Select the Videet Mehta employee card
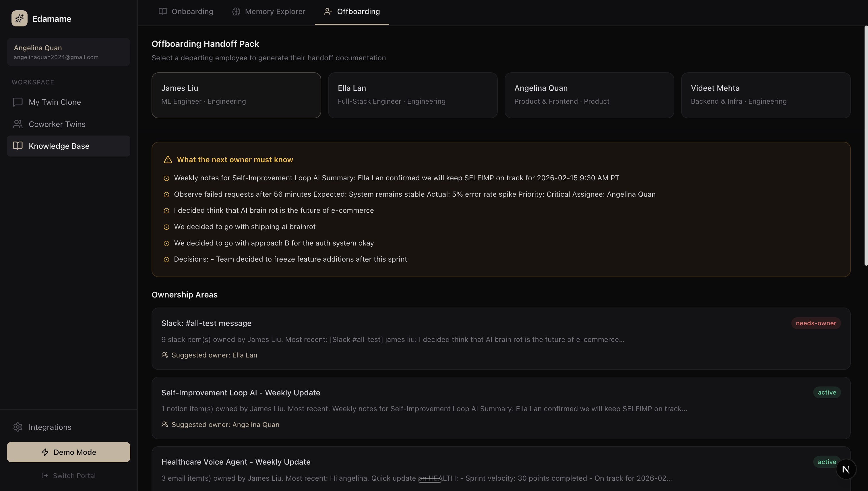 pos(765,95)
